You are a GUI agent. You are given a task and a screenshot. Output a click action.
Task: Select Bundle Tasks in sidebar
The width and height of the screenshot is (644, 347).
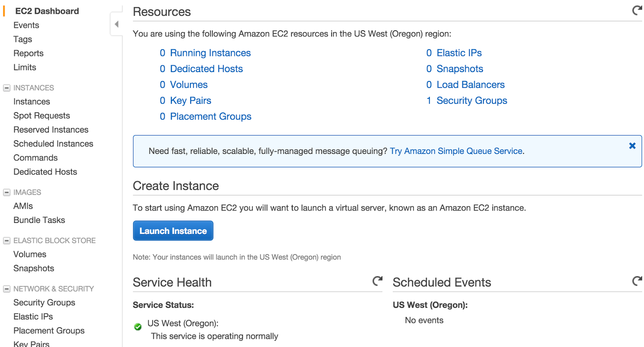[39, 220]
